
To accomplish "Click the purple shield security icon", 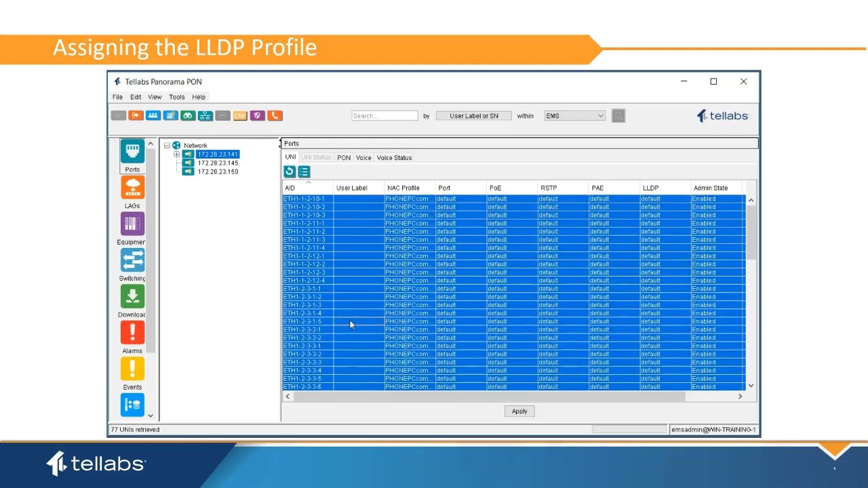I will click(257, 116).
